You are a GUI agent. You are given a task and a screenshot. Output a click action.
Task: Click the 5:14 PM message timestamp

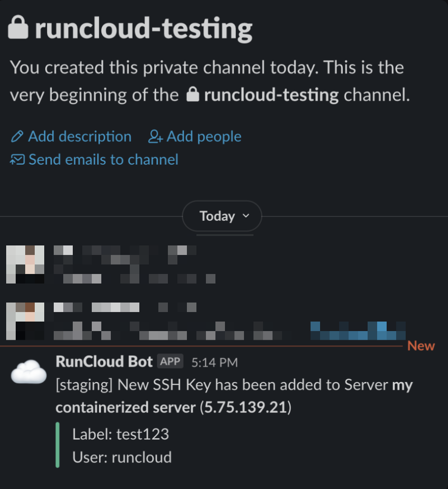214,362
